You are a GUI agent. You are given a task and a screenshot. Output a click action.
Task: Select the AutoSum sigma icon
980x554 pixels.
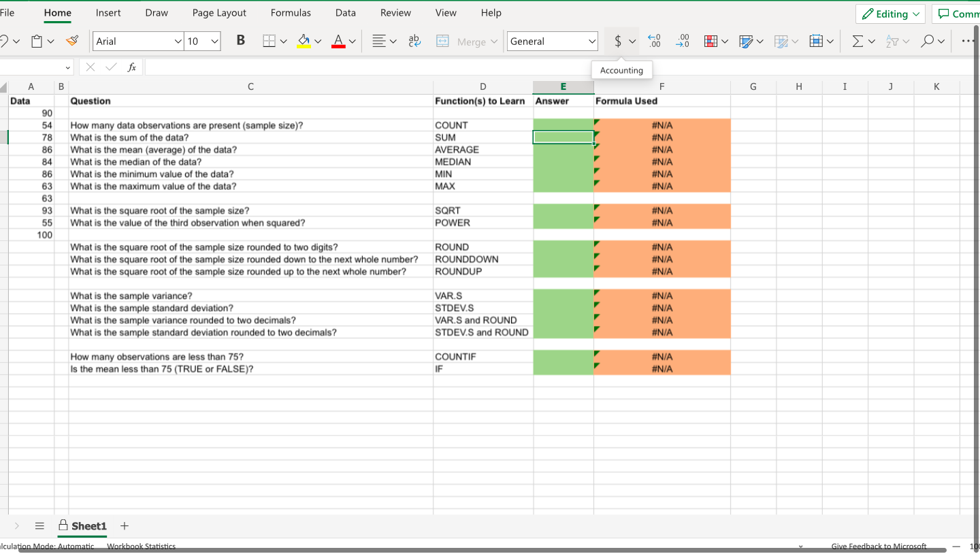tap(859, 41)
